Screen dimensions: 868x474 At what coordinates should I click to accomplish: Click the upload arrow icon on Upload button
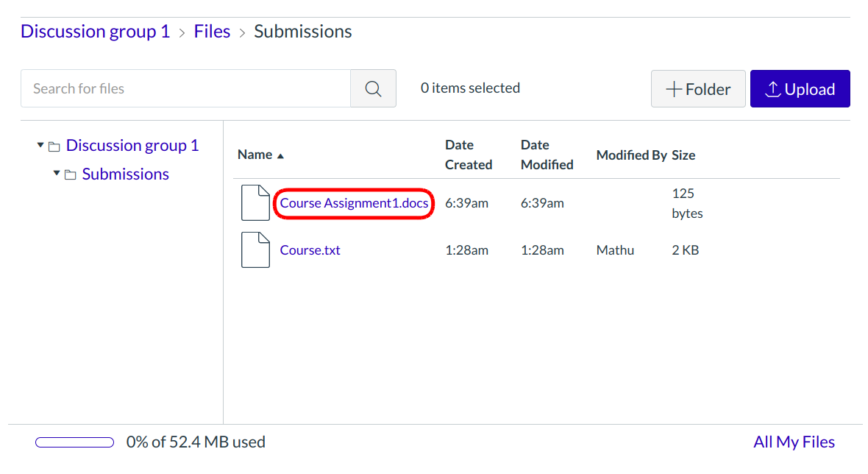click(x=773, y=88)
